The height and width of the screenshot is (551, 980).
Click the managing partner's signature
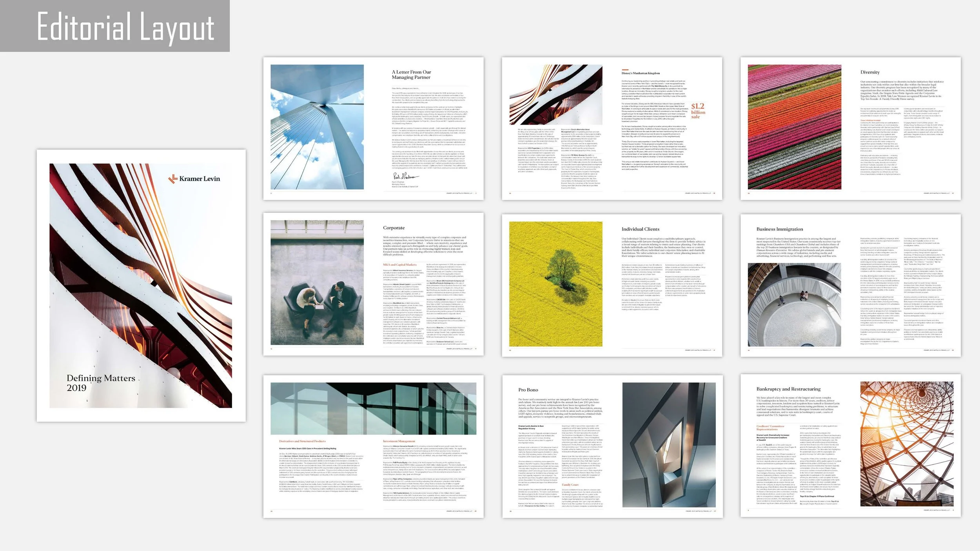point(405,176)
